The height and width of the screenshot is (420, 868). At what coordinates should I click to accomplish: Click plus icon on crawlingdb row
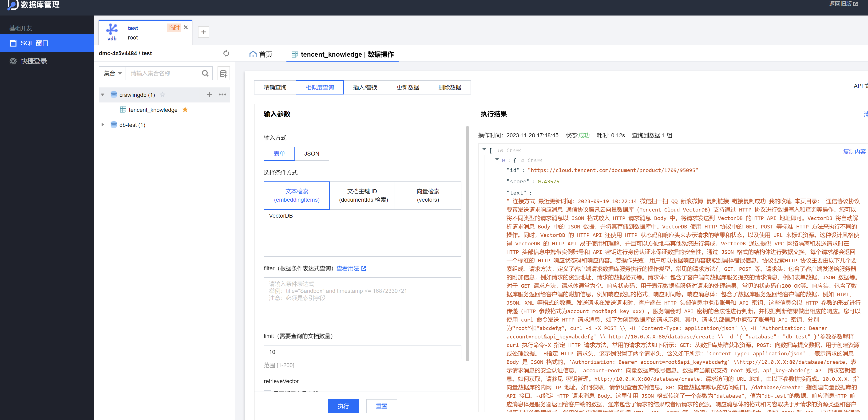coord(209,95)
